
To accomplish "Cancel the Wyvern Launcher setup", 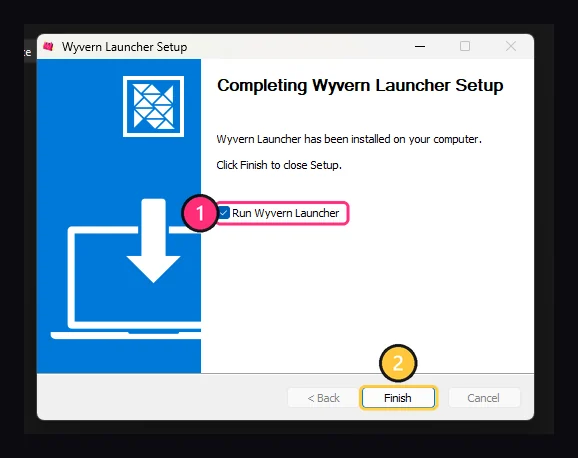I will tap(484, 398).
